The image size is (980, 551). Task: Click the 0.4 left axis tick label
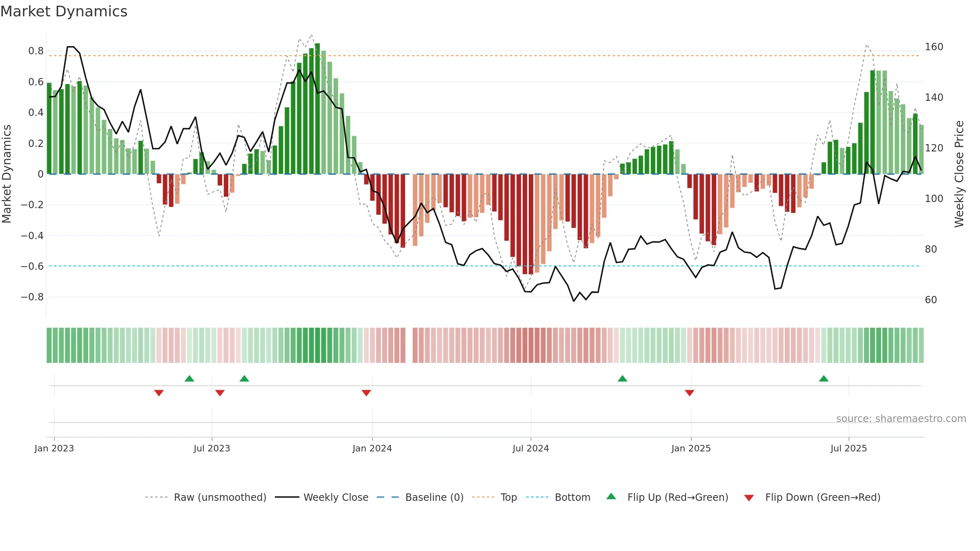(36, 113)
